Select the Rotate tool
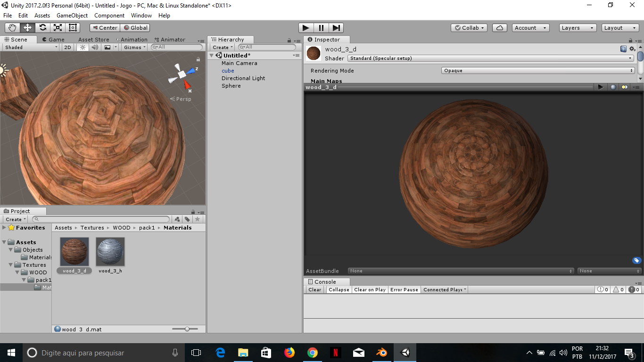The height and width of the screenshot is (362, 644). coord(43,28)
